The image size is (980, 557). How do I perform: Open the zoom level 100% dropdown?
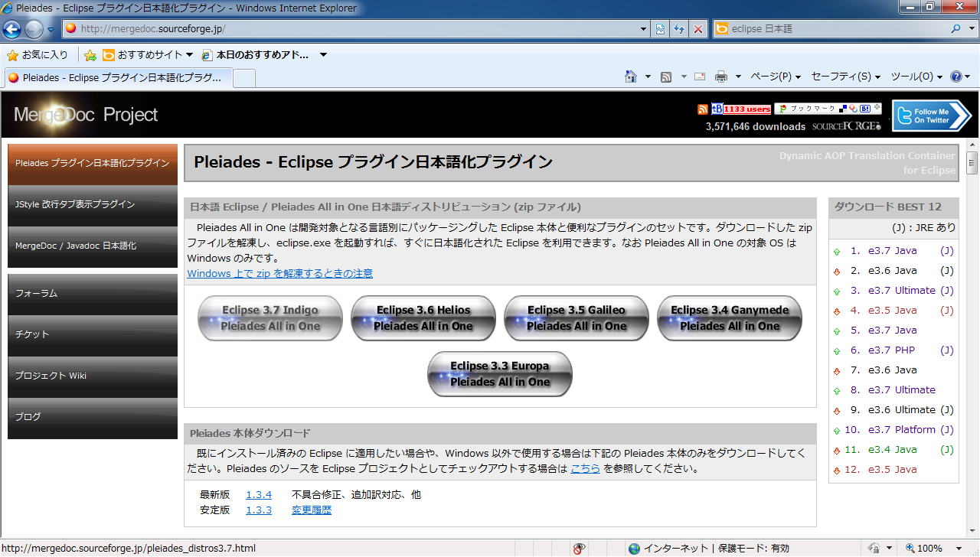(x=957, y=548)
